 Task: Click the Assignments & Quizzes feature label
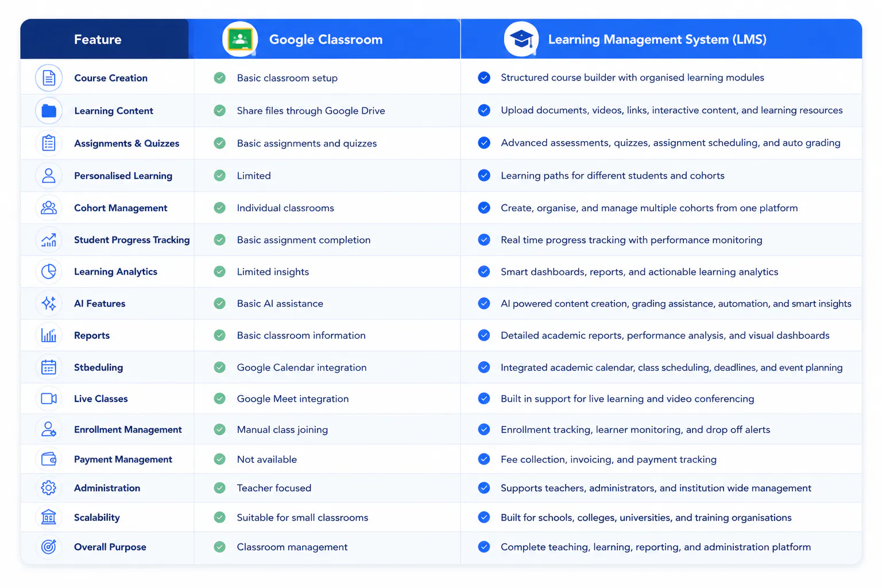click(126, 144)
